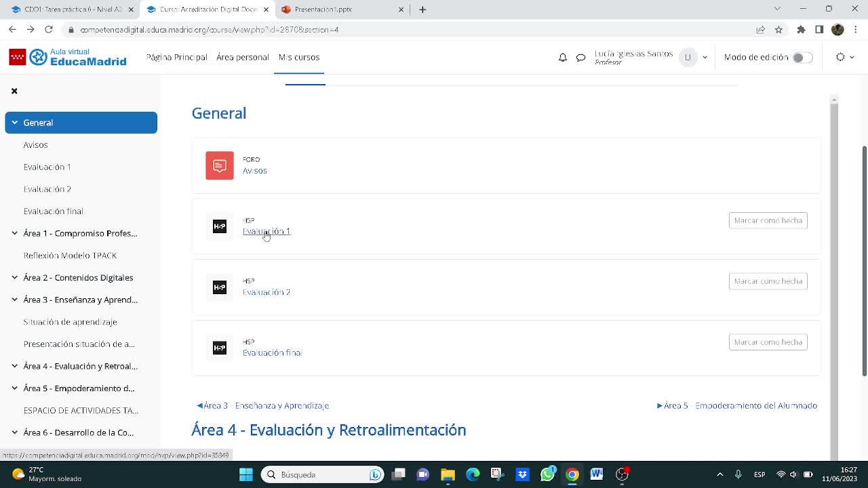The image size is (868, 488).
Task: Show hidden system tray icons
Action: [x=720, y=474]
